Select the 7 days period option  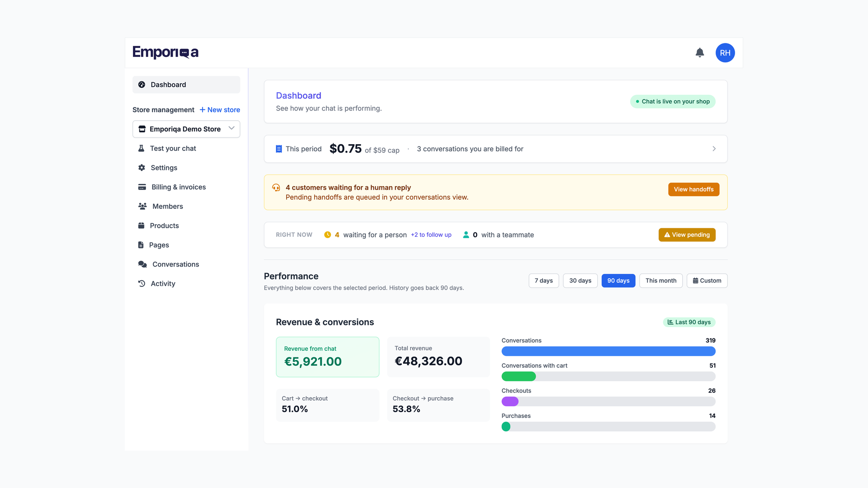tap(544, 281)
